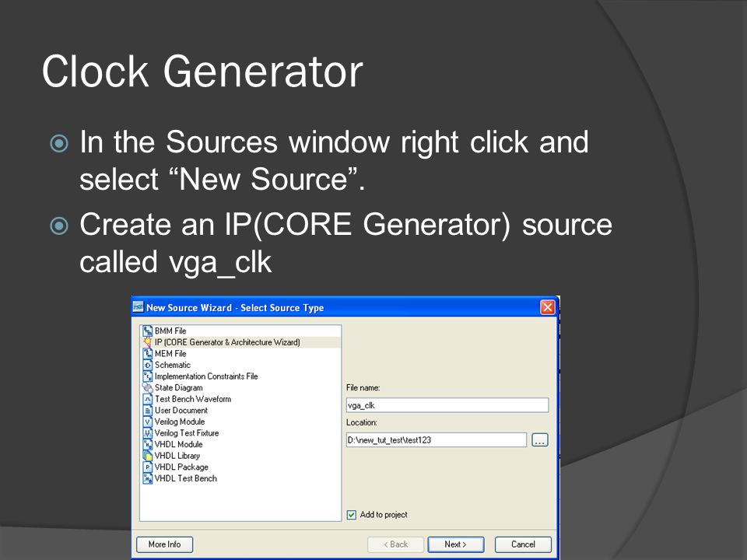Click the Location path input field
The width and height of the screenshot is (747, 560).
coord(437,440)
